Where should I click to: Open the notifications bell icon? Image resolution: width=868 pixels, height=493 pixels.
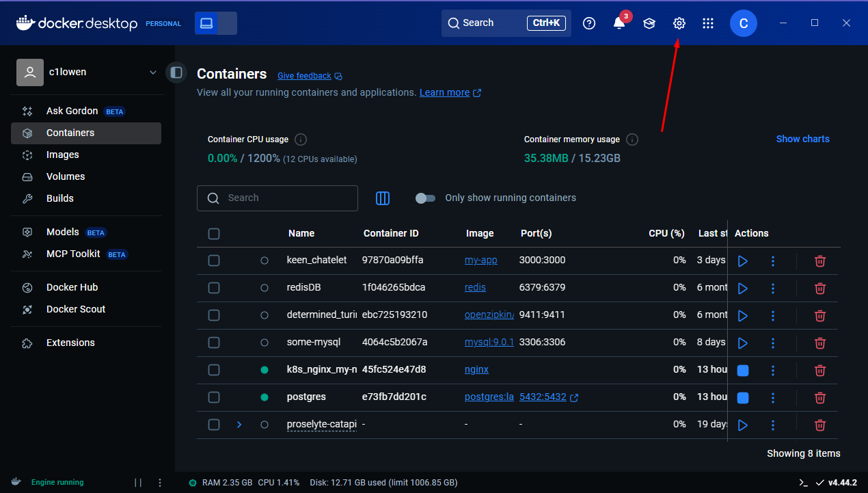(619, 23)
